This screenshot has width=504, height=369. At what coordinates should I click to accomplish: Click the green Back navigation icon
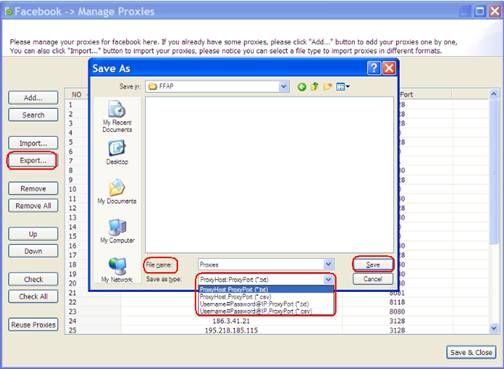tap(302, 87)
